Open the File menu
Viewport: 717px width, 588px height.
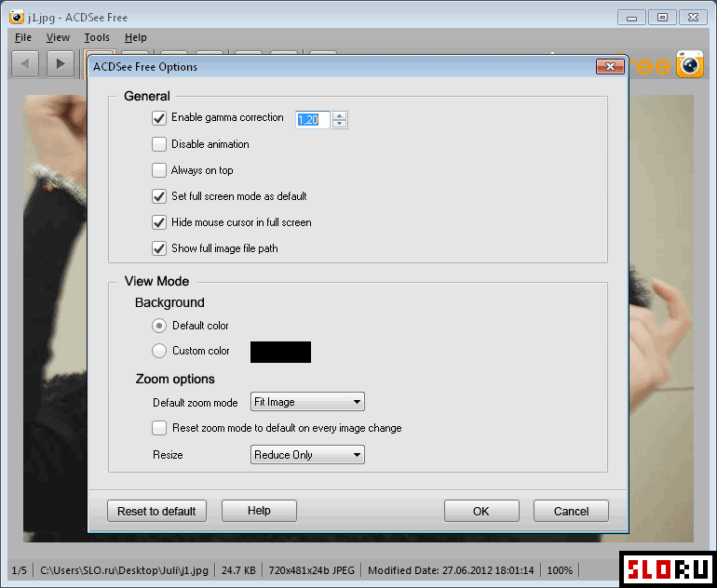pyautogui.click(x=23, y=37)
